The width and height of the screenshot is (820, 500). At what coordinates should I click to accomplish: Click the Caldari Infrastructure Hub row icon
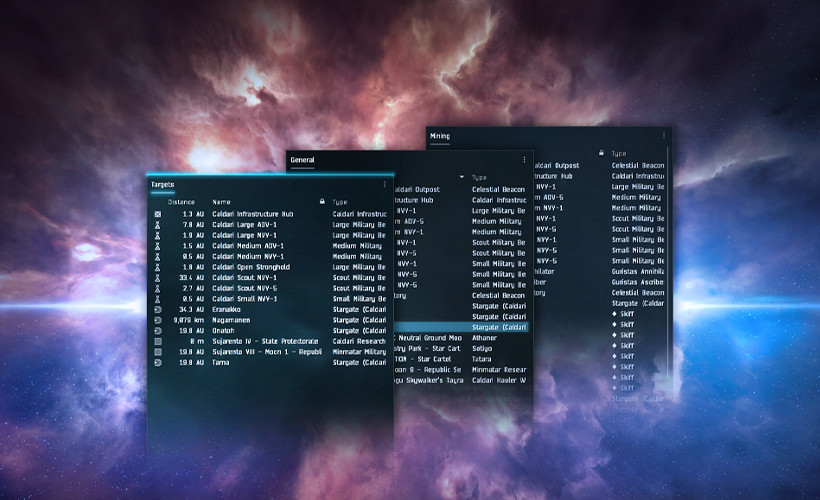(158, 214)
